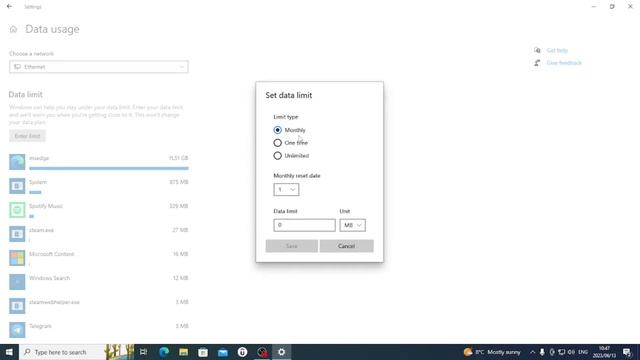
Task: Click the steam.exe app icon
Action: pos(17,234)
